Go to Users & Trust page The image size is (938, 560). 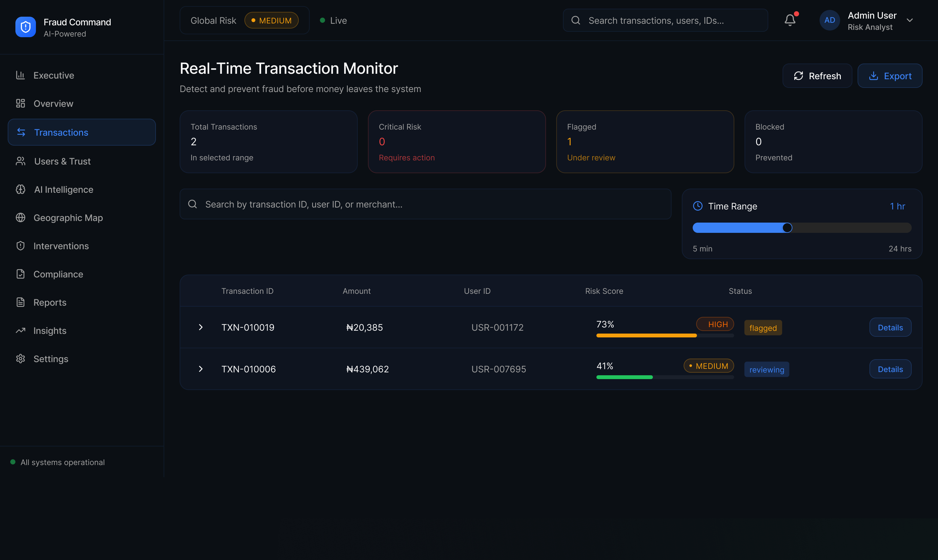click(x=62, y=161)
